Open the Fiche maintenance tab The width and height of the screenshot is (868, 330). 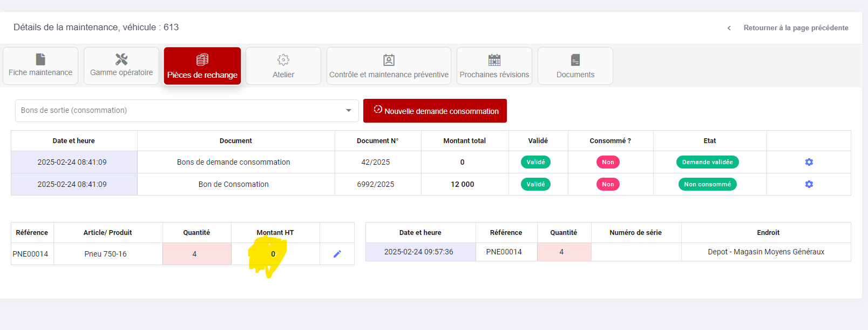40,66
